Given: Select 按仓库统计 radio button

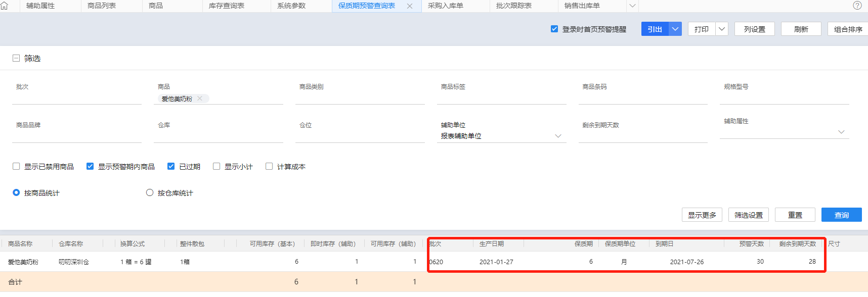Looking at the screenshot, I should pyautogui.click(x=150, y=192).
